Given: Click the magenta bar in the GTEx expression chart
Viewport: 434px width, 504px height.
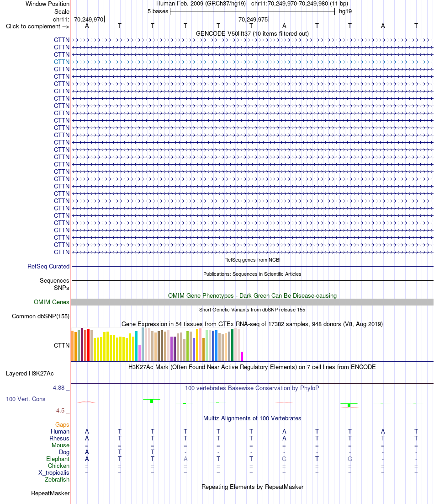Looking at the screenshot, I should point(242,356).
